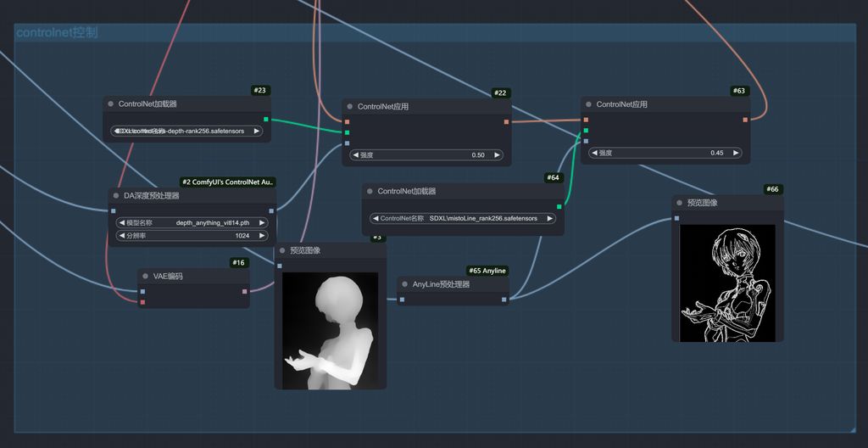Collapse the 预览图像 node #66 title dot

680,204
